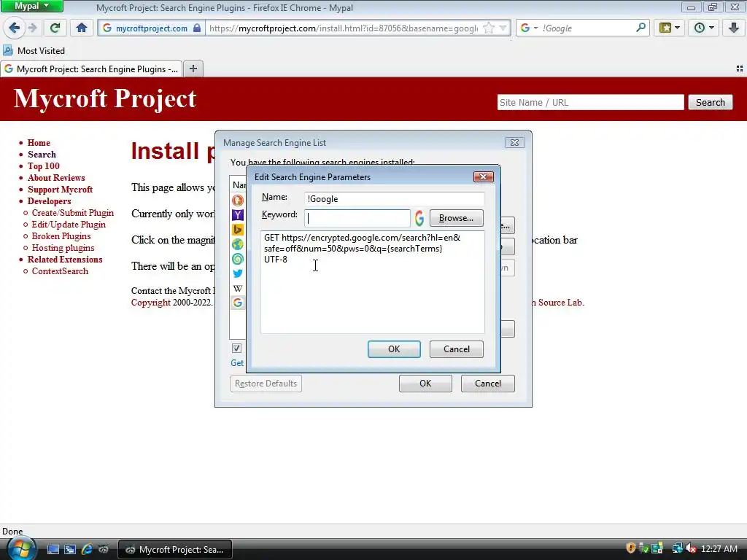The image size is (747, 560).
Task: Open the Edit/Update Plugin link
Action: [x=69, y=225]
